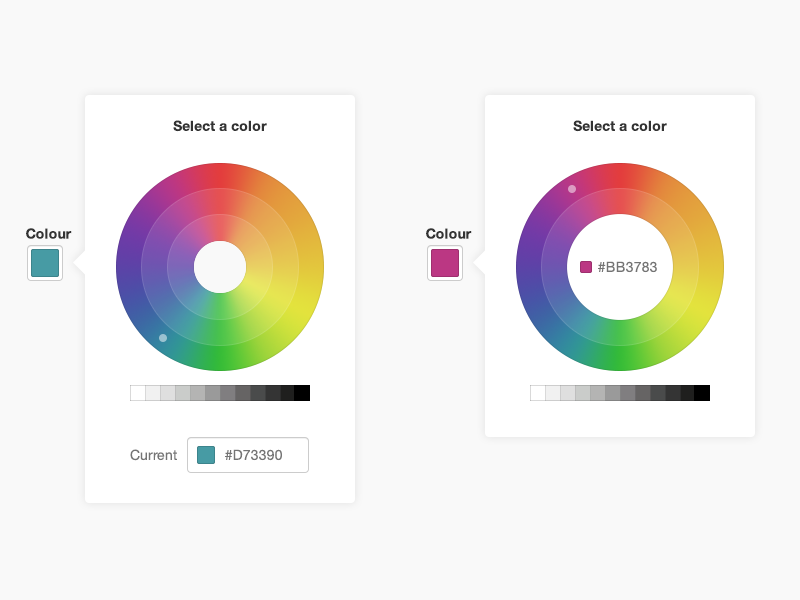Click the small teal swatch inside the Current field
This screenshot has width=800, height=600.
[x=206, y=455]
